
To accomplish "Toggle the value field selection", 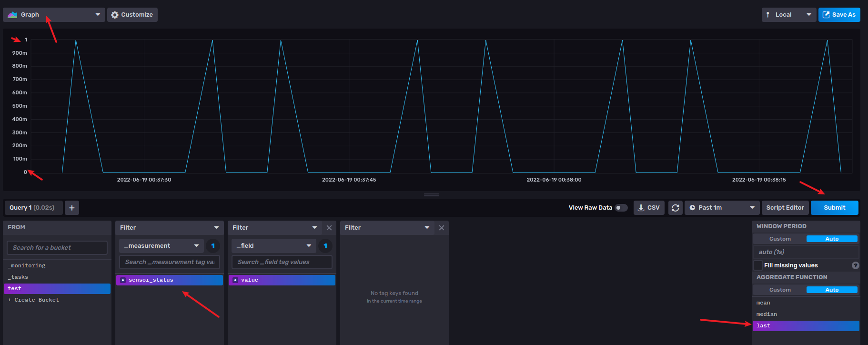I will (x=282, y=280).
